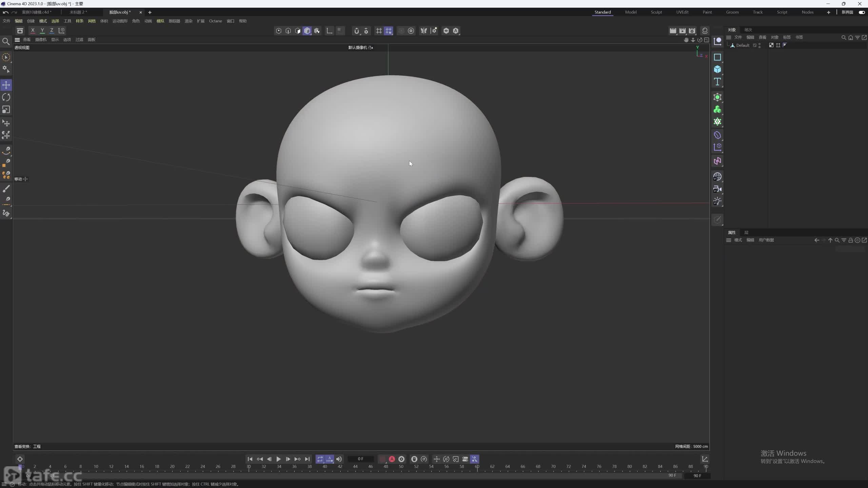Go to start of animation
This screenshot has width=868, height=488.
pos(250,459)
